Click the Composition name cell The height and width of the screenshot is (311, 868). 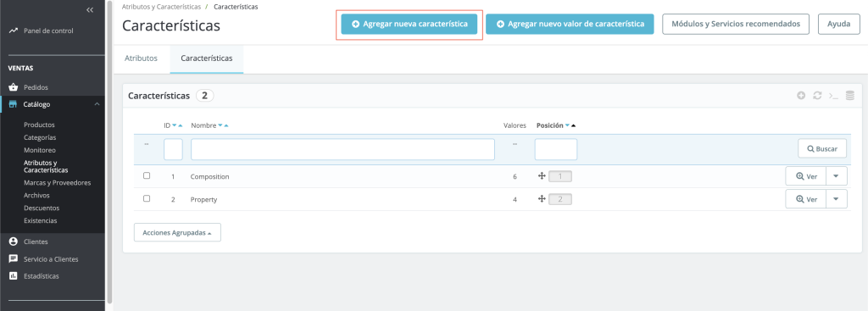coord(210,176)
